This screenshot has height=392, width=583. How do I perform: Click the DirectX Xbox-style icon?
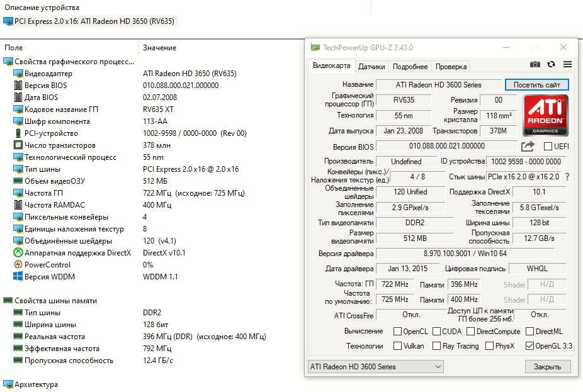pos(18,253)
